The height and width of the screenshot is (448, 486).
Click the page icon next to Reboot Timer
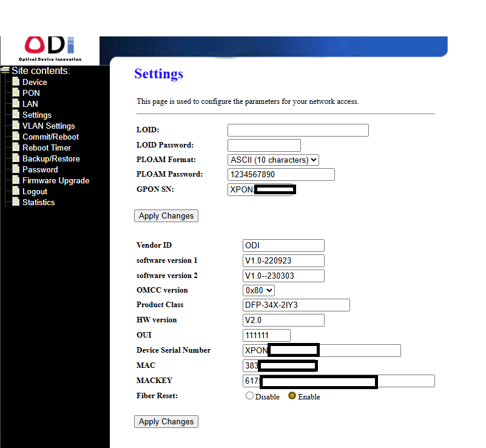tap(16, 148)
